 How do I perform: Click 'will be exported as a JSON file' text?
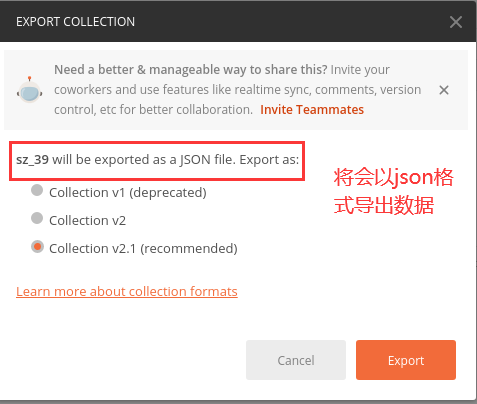pos(144,160)
